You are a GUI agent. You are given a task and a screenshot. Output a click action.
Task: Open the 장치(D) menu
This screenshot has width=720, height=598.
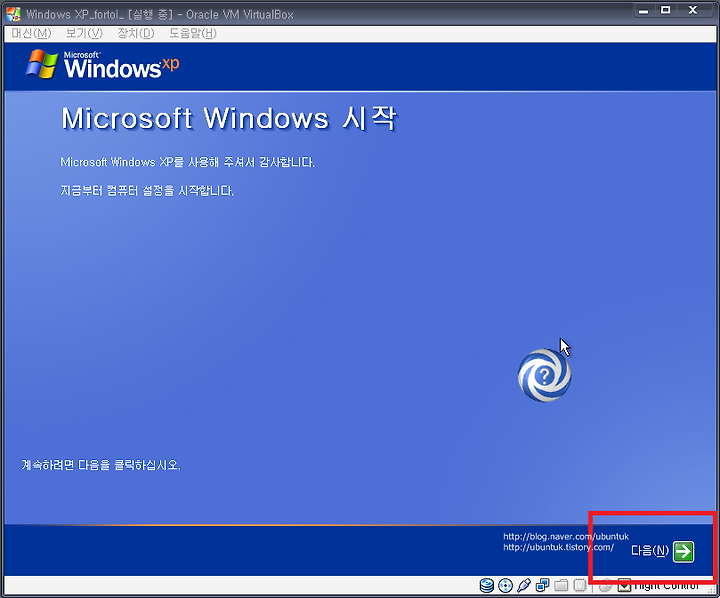click(x=135, y=33)
